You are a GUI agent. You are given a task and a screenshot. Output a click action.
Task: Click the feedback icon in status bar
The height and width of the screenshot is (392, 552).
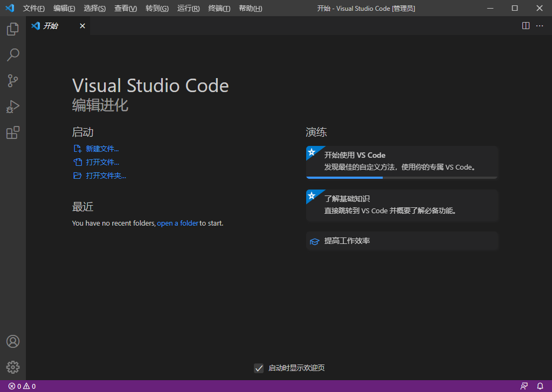point(524,386)
